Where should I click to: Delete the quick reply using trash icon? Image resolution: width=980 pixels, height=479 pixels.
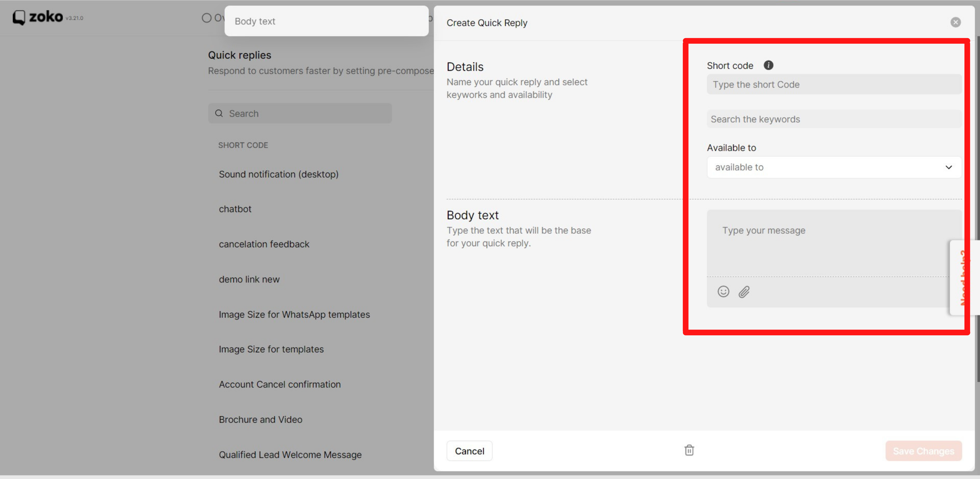coord(689,450)
